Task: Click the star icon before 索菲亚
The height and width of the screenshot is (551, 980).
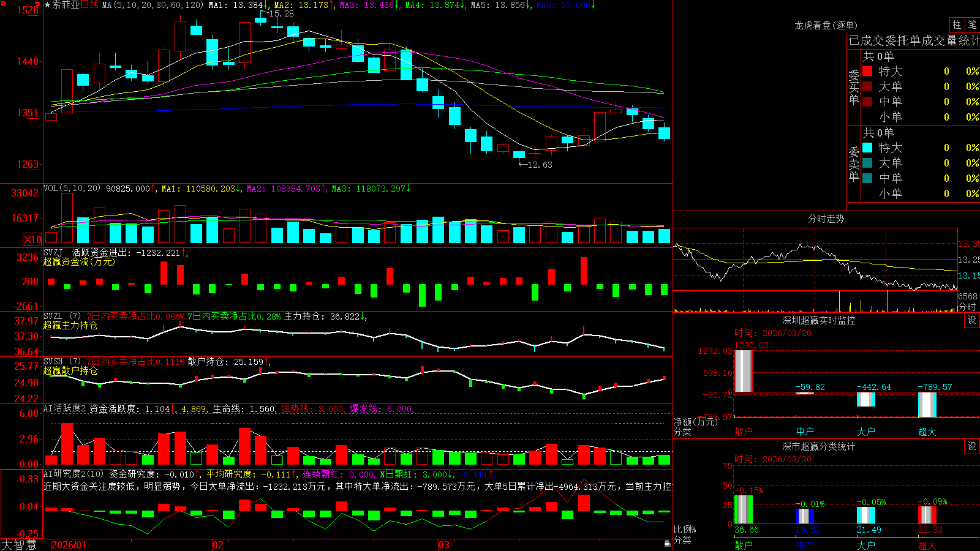Action: (x=47, y=5)
